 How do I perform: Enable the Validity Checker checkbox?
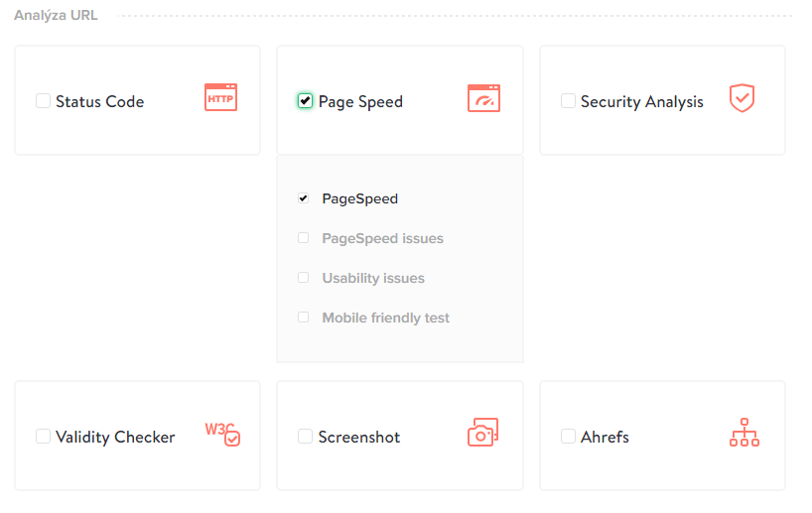(43, 436)
